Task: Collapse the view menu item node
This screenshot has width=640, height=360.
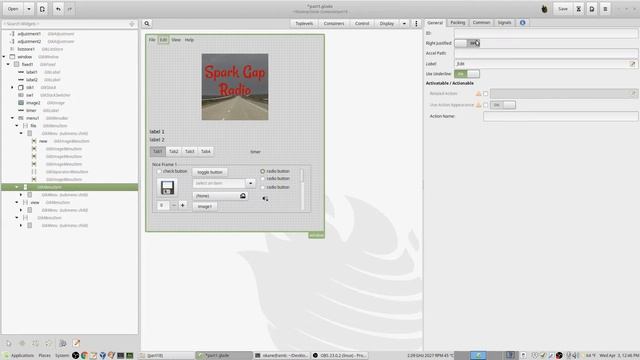Action: tap(17, 202)
